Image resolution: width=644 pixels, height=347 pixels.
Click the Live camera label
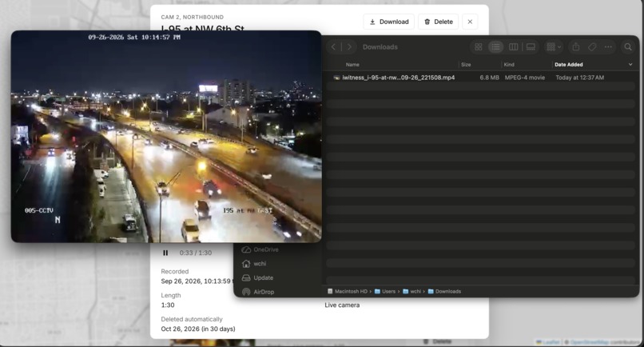click(342, 305)
